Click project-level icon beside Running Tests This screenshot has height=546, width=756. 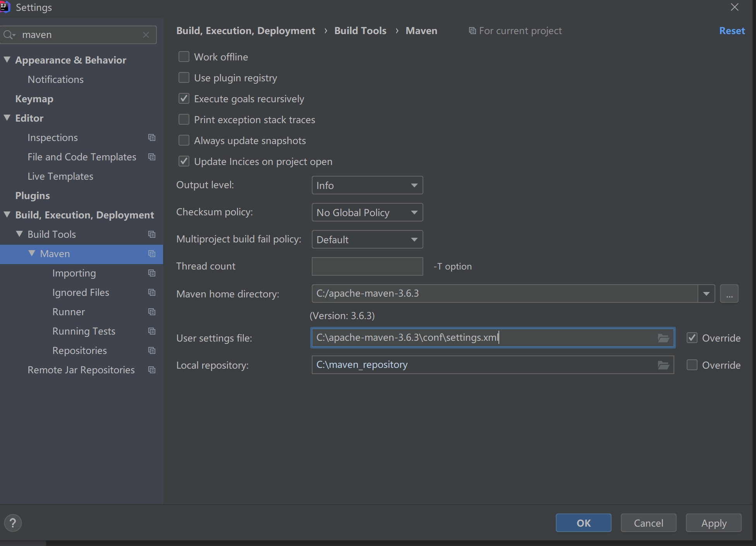pos(152,331)
